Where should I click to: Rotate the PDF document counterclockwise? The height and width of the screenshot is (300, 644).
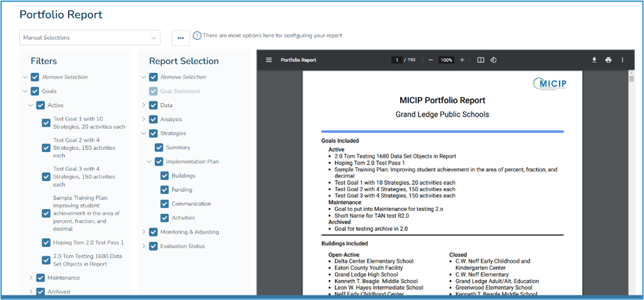pyautogui.click(x=493, y=60)
